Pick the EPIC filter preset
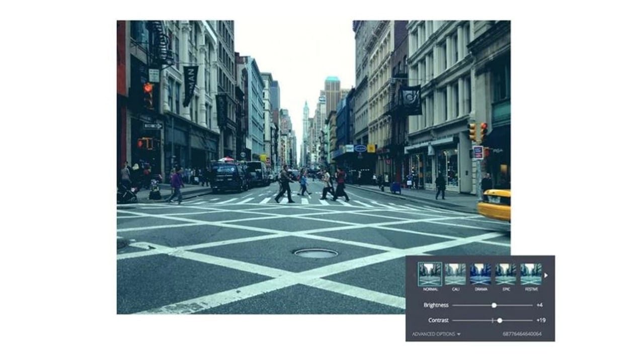The height and width of the screenshot is (362, 644). 505,274
